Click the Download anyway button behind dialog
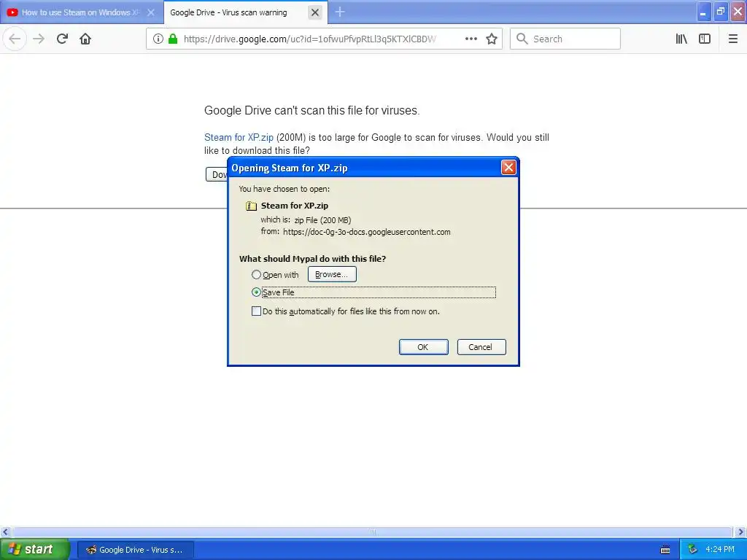Viewport: 747px width, 560px height. (x=217, y=174)
